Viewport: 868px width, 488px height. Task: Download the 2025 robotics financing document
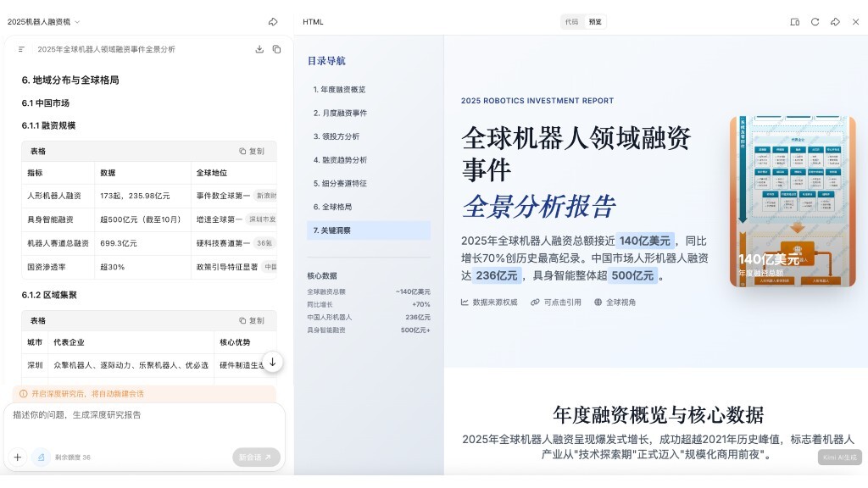click(259, 49)
